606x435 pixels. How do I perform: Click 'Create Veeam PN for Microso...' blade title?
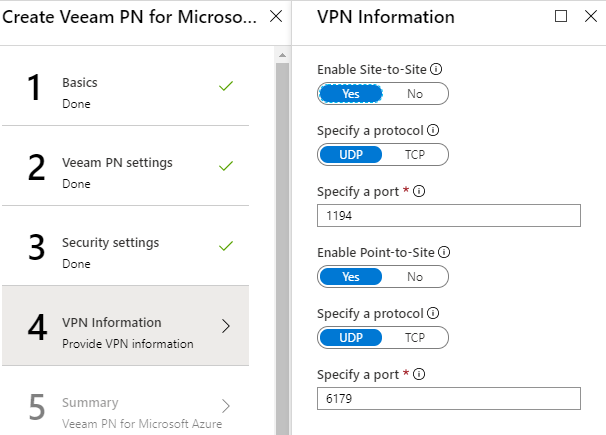(x=129, y=17)
